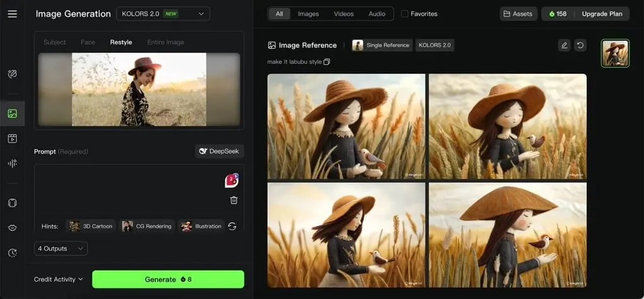Select the 3D Cartoon hint

point(91,226)
